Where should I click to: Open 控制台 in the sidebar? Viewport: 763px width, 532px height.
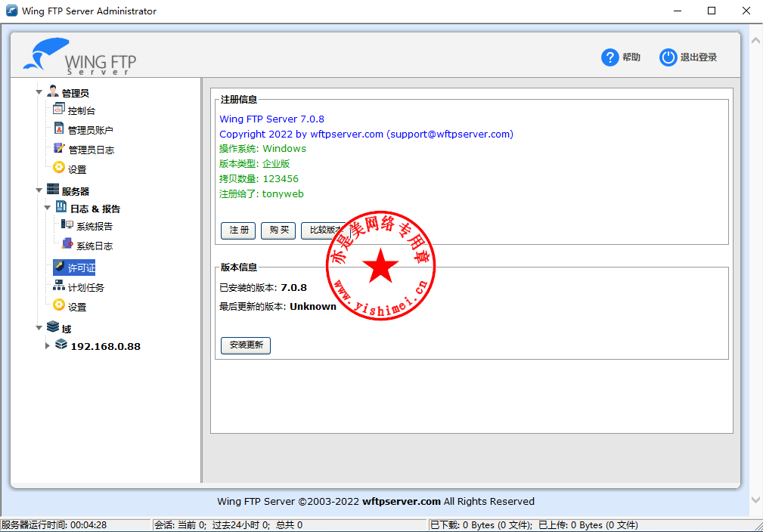[x=81, y=111]
